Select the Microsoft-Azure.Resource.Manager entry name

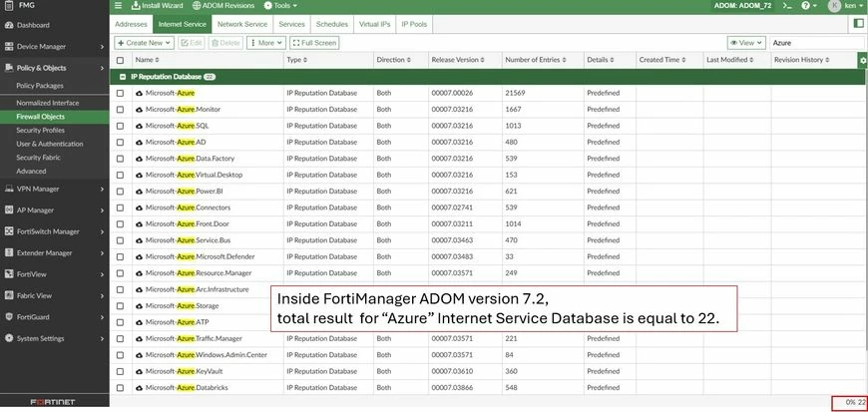199,273
